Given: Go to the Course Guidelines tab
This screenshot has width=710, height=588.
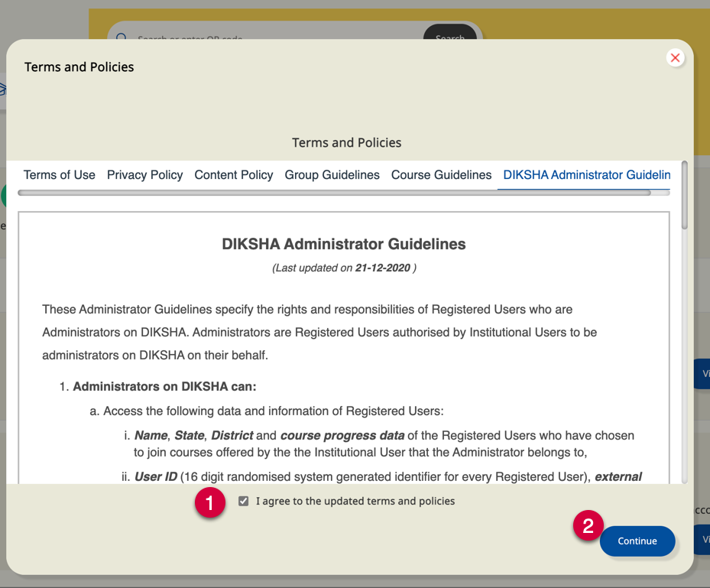Looking at the screenshot, I should click(441, 175).
